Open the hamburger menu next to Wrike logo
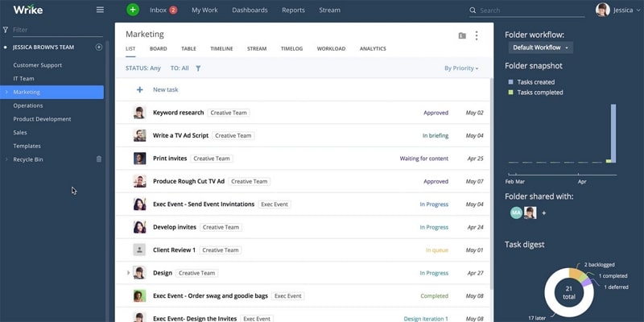Viewport: 644px width, 322px height. pos(100,10)
